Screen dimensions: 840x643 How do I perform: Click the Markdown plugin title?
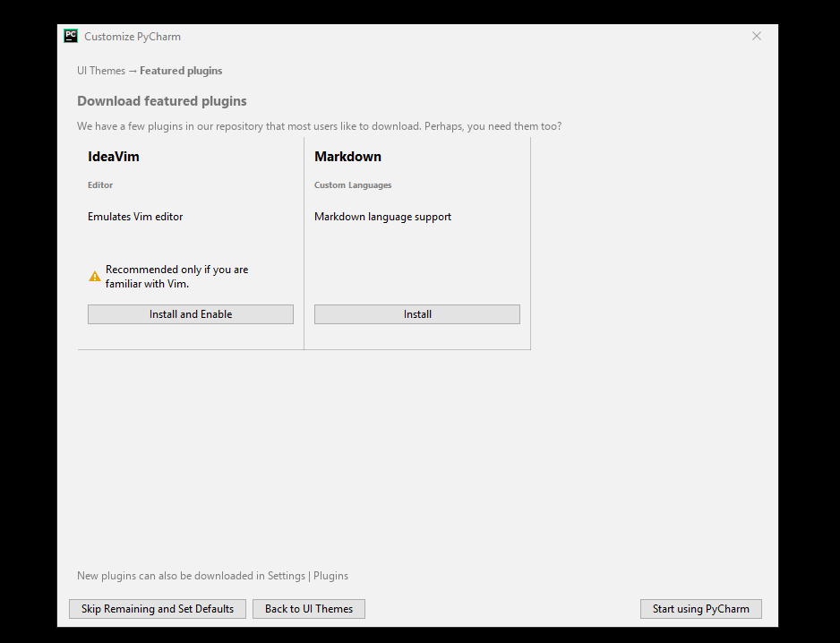pyautogui.click(x=347, y=157)
